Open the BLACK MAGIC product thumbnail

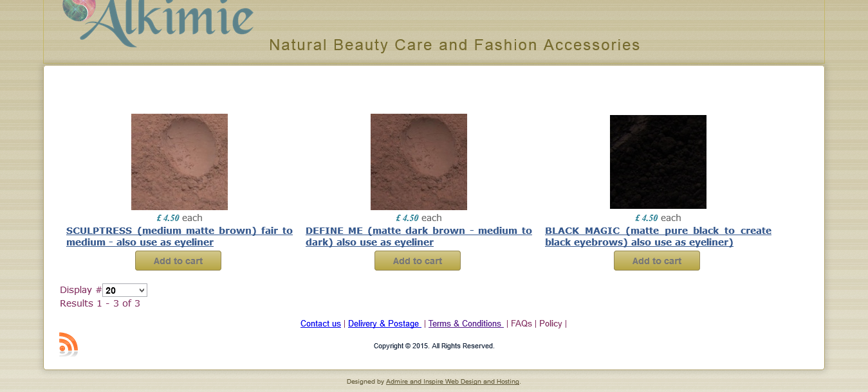(x=658, y=162)
